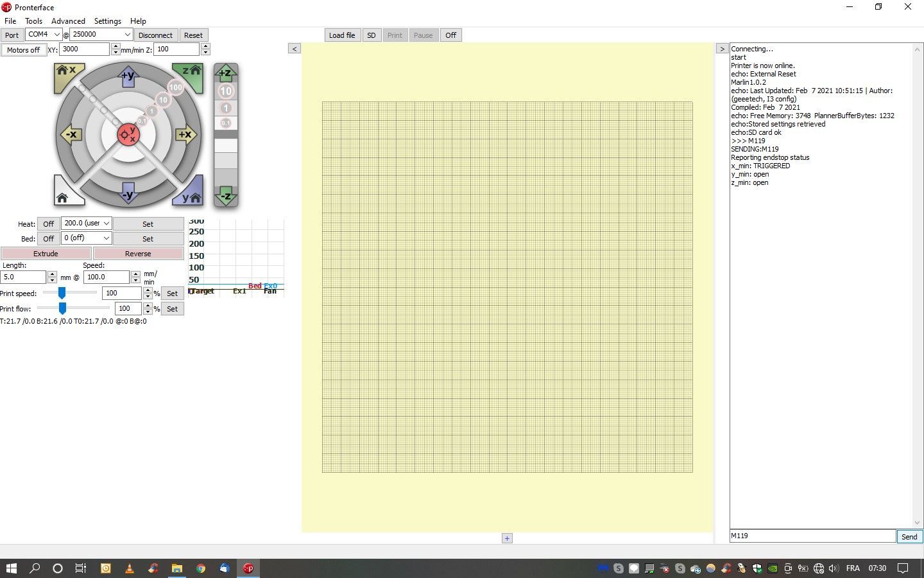
Task: Open the Advanced menu
Action: [x=68, y=21]
